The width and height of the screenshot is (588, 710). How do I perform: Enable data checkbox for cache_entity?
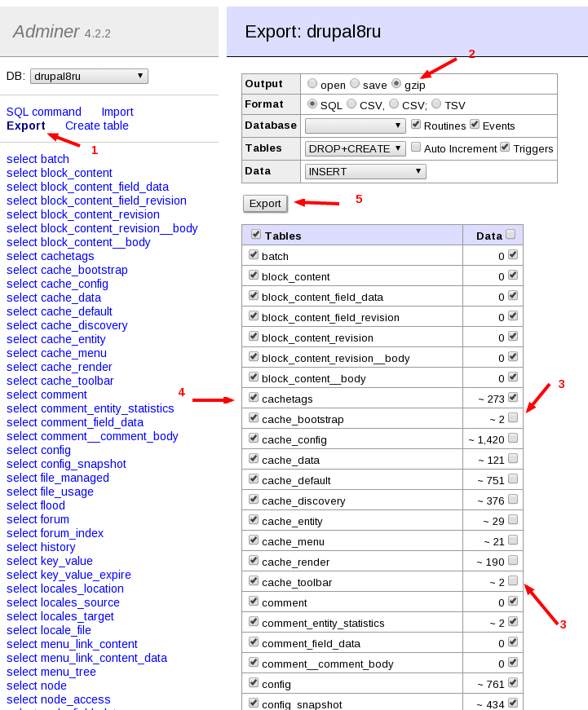513,519
